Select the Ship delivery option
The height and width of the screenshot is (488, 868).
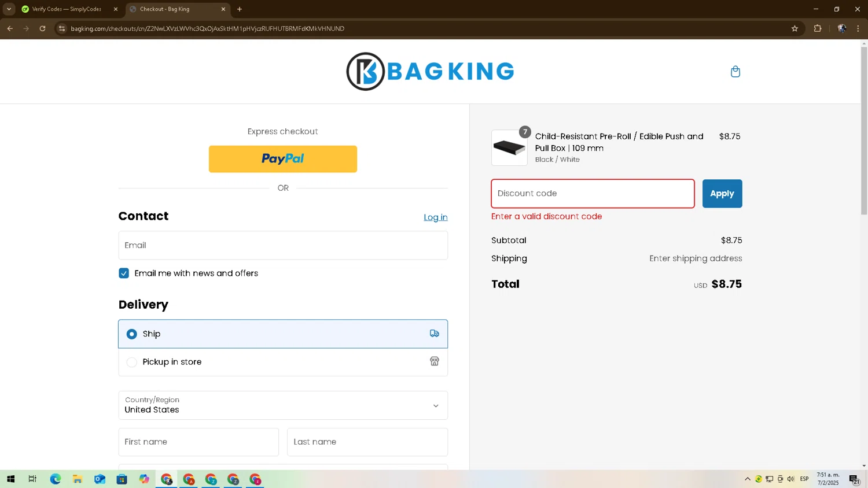[283, 334]
